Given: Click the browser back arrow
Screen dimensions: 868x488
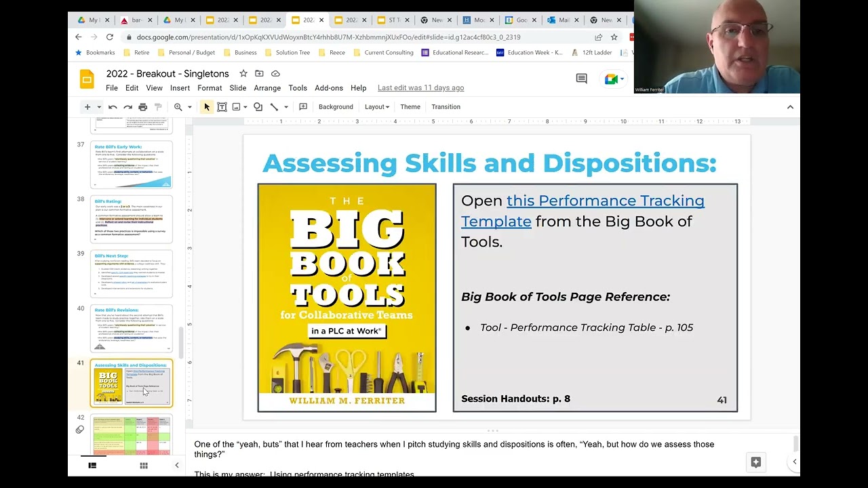Looking at the screenshot, I should point(79,37).
